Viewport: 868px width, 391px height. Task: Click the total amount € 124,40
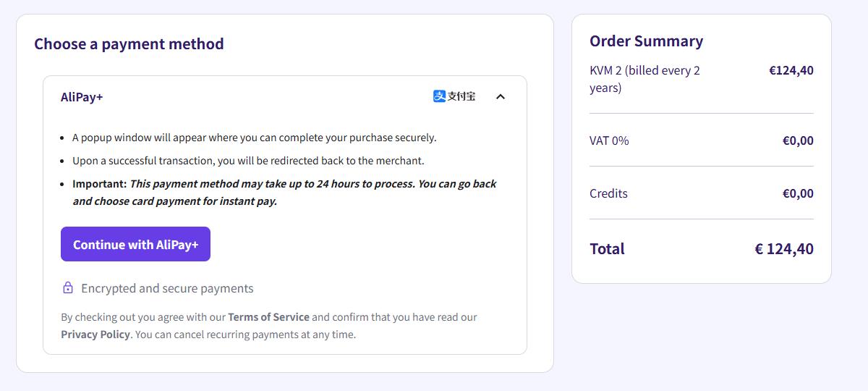point(784,249)
